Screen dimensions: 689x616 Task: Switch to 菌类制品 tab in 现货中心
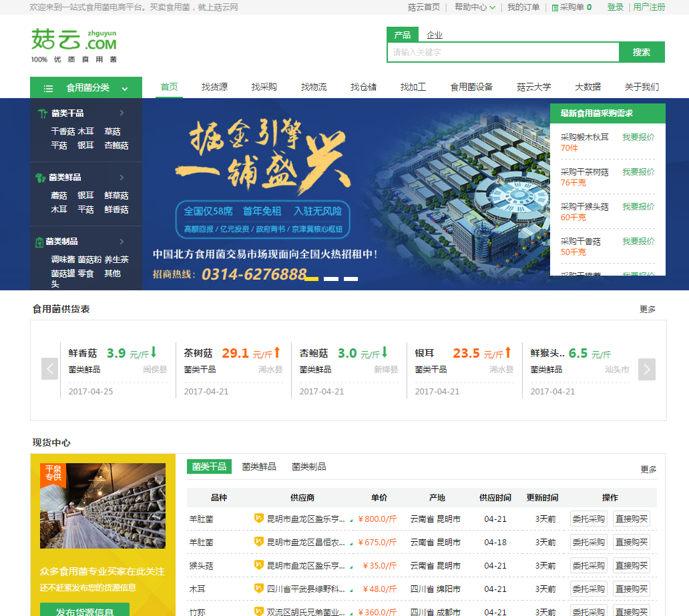pos(309,467)
